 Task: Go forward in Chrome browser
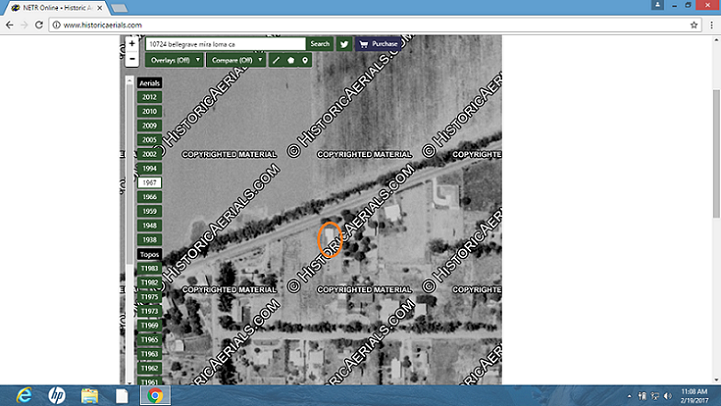pos(24,25)
